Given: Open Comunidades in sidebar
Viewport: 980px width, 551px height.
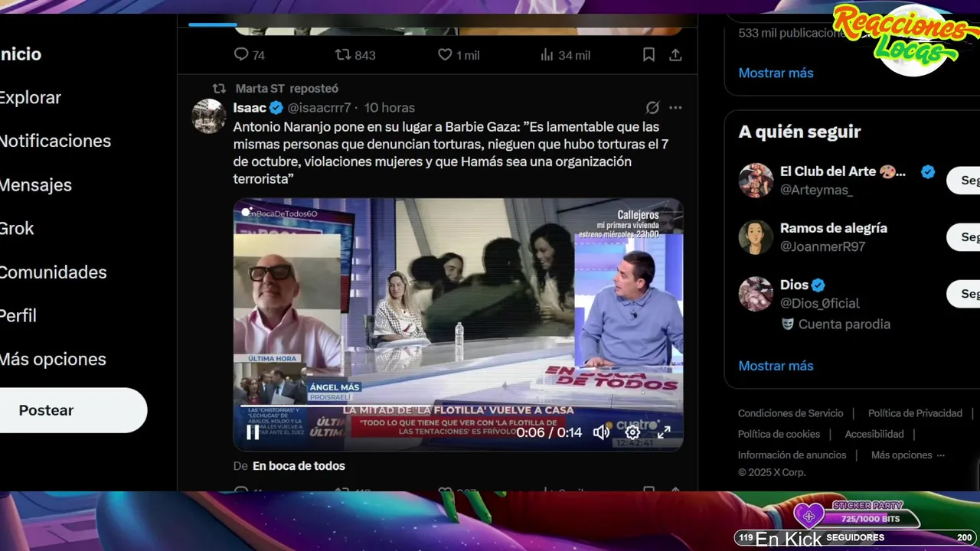Looking at the screenshot, I should pyautogui.click(x=53, y=272).
